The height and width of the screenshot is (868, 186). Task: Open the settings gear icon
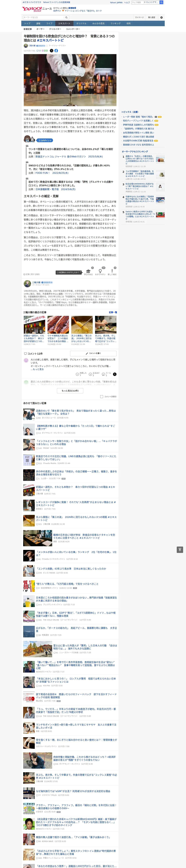pos(161,18)
